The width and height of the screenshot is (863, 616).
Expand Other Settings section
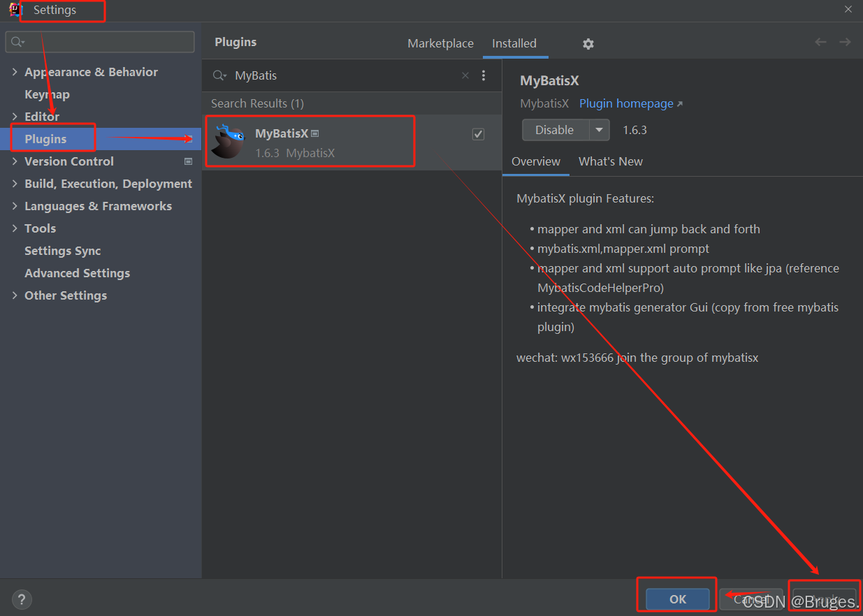coord(15,295)
